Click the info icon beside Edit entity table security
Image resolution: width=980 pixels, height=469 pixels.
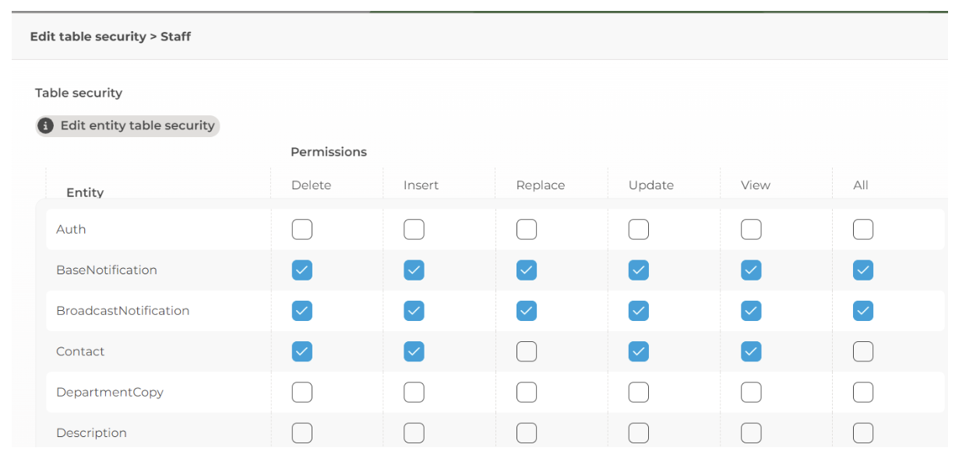pos(46,125)
